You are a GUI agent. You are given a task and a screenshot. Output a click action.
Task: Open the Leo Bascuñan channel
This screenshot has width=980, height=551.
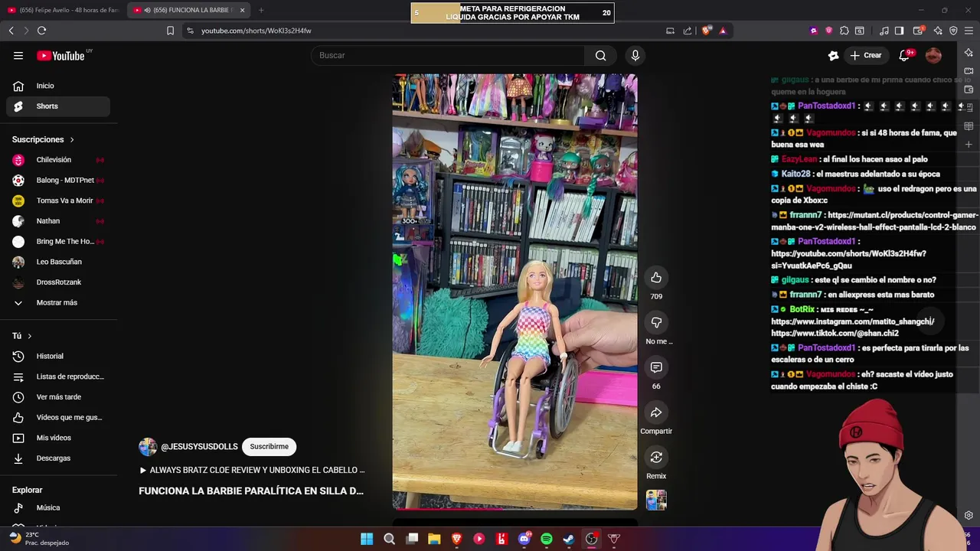click(58, 262)
